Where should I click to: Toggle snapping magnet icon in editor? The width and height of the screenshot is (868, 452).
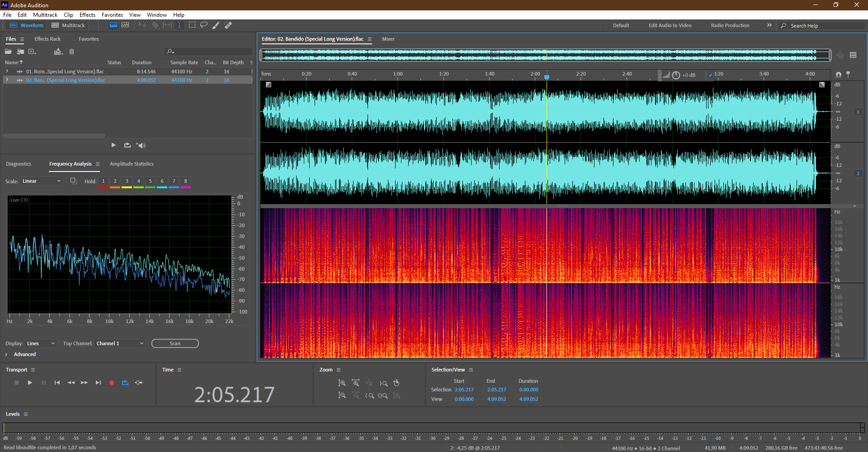point(839,75)
